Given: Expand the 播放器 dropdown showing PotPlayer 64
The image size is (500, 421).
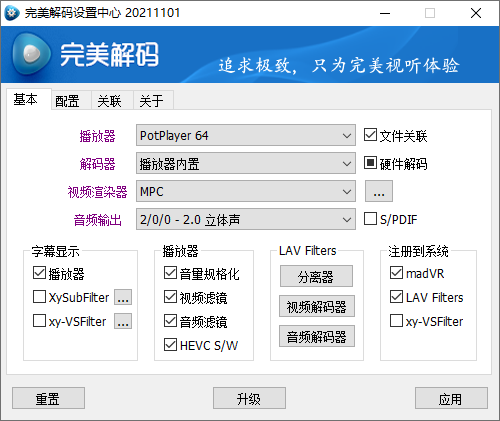Looking at the screenshot, I should point(246,135).
